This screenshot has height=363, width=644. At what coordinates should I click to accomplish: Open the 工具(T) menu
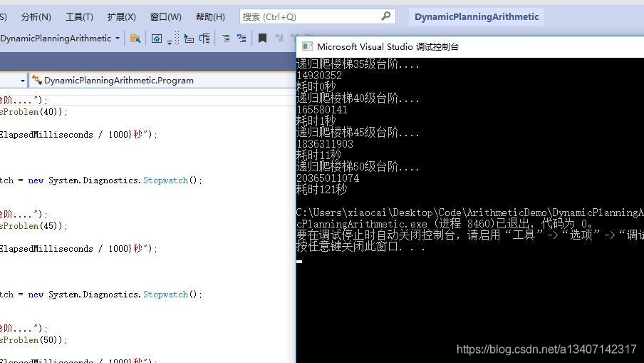pyautogui.click(x=79, y=17)
